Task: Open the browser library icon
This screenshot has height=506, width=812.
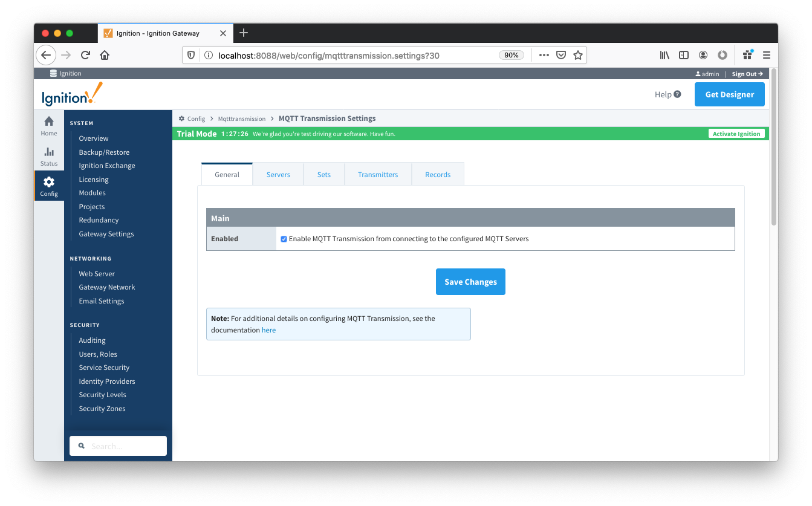Action: tap(664, 55)
